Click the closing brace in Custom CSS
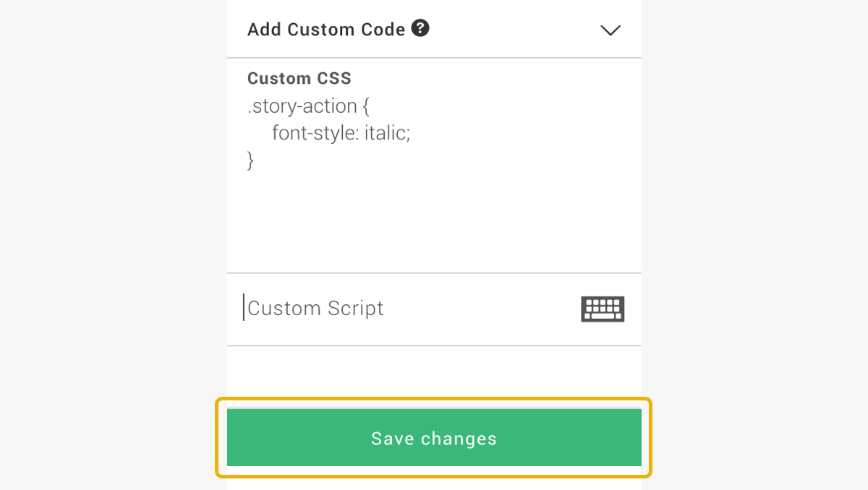 coord(251,160)
